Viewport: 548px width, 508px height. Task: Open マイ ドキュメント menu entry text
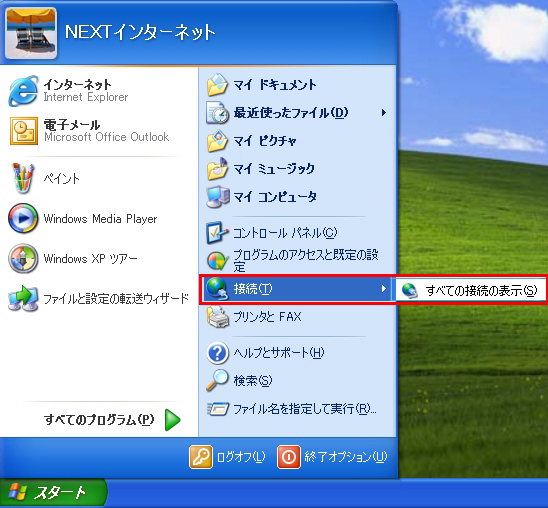pyautogui.click(x=275, y=85)
